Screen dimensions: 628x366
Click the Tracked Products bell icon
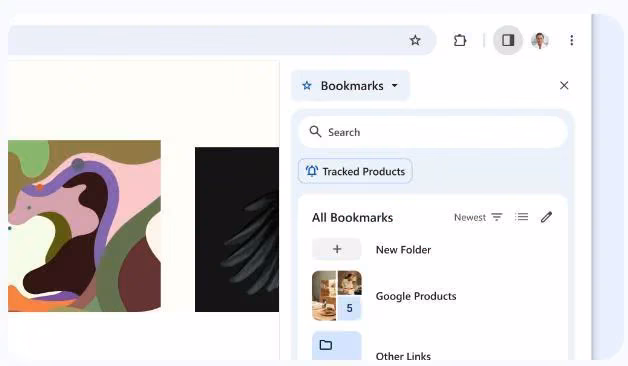pos(312,171)
